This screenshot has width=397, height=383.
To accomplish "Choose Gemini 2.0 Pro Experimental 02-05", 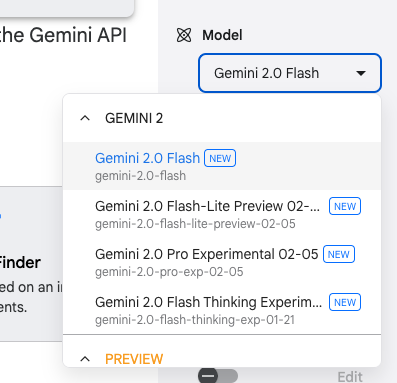I will (x=222, y=262).
